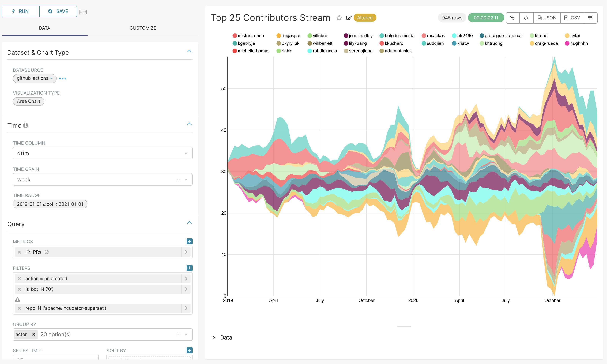This screenshot has height=364, width=607.
Task: Remove the PRs metric with its x icon
Action: tap(19, 252)
